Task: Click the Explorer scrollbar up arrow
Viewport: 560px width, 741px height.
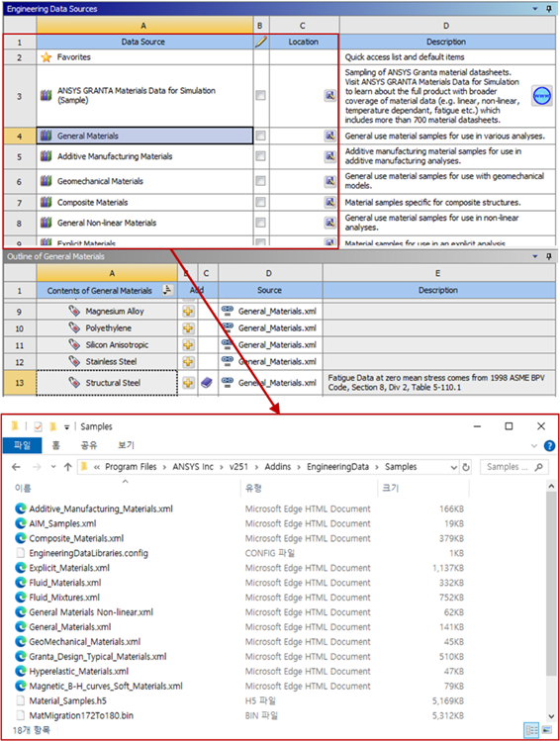Action: (x=551, y=486)
